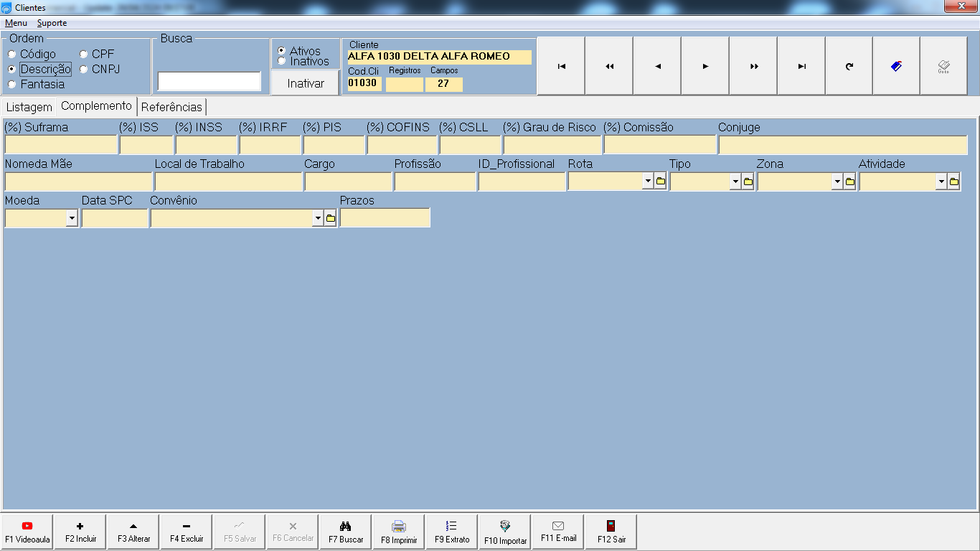The height and width of the screenshot is (551, 980).
Task: Click the F1 Videoaula YouTube icon
Action: click(x=27, y=526)
